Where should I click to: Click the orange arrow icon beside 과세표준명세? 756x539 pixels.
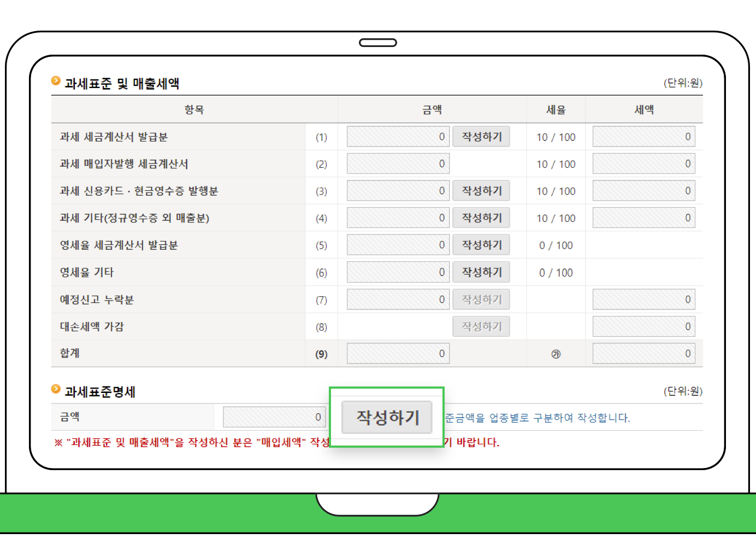[56, 388]
